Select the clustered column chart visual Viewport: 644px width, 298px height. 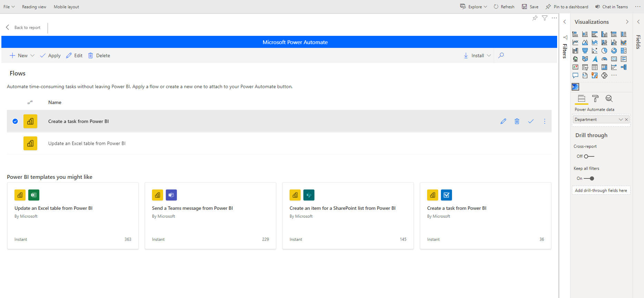pos(604,34)
